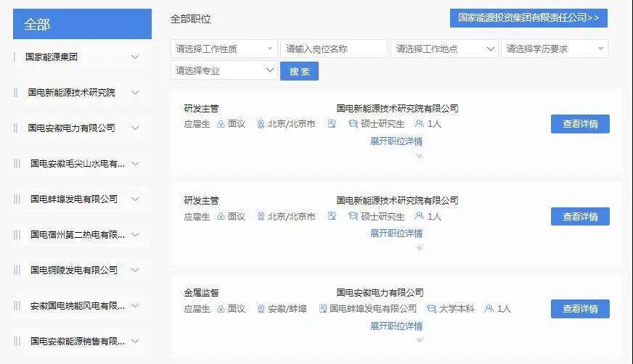Open the 国家能源投资集团有限责任公司 link

tap(528, 18)
